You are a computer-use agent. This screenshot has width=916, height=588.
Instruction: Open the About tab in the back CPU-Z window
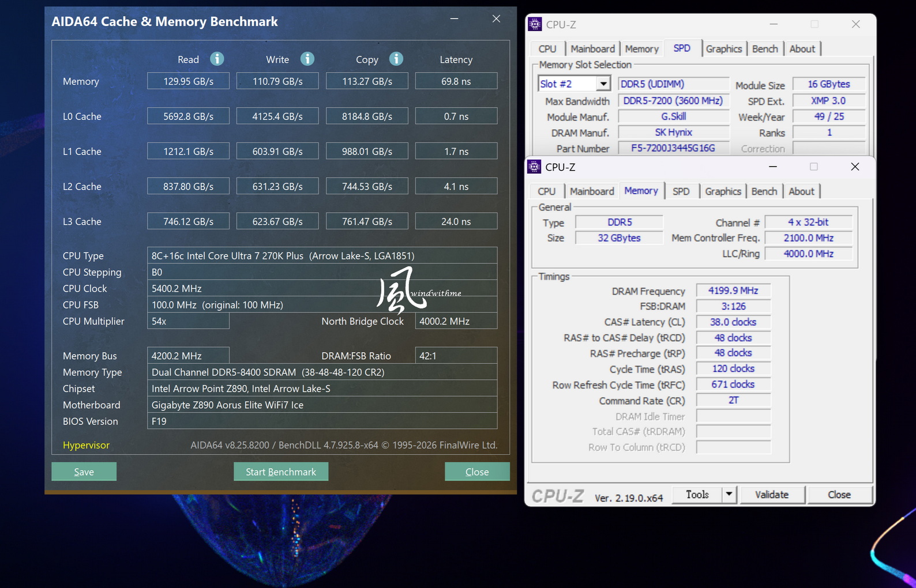[x=802, y=49]
